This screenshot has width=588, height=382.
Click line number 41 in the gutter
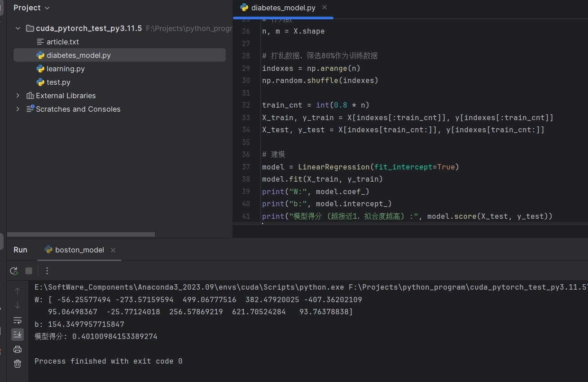tap(246, 216)
